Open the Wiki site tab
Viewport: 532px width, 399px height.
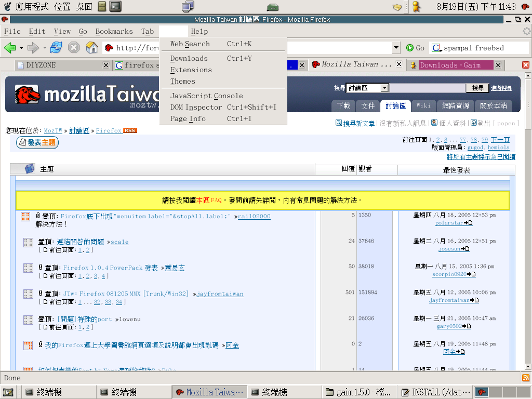[423, 106]
